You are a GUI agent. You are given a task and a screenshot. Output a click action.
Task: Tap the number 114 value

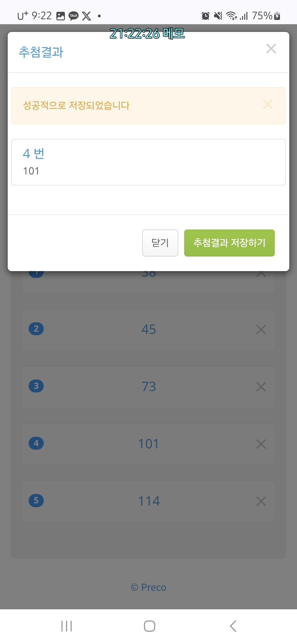pyautogui.click(x=149, y=501)
